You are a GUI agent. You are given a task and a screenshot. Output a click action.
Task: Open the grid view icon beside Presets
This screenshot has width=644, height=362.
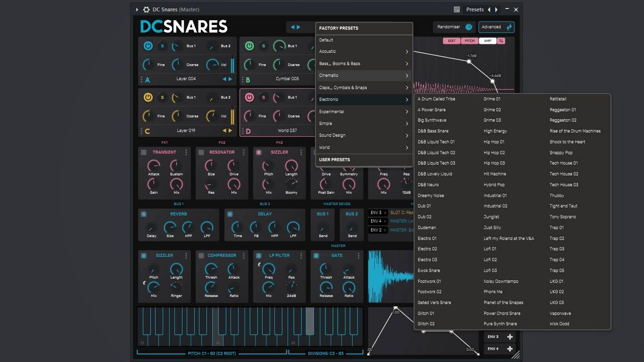tap(456, 9)
